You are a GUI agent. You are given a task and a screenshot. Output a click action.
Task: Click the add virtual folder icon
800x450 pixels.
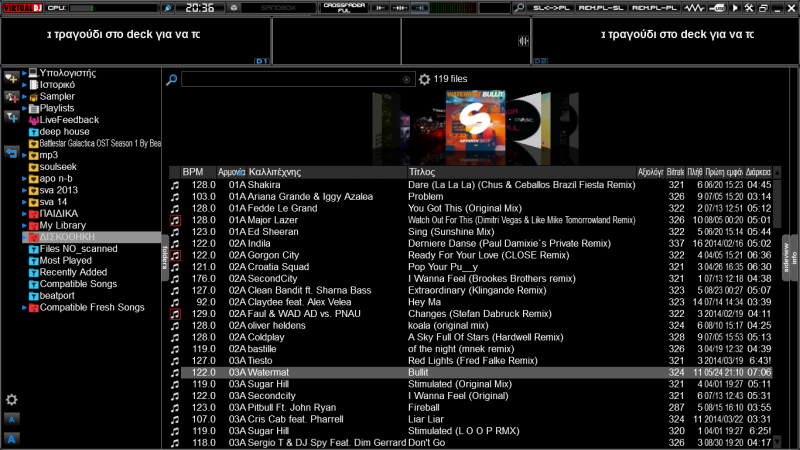(x=11, y=97)
